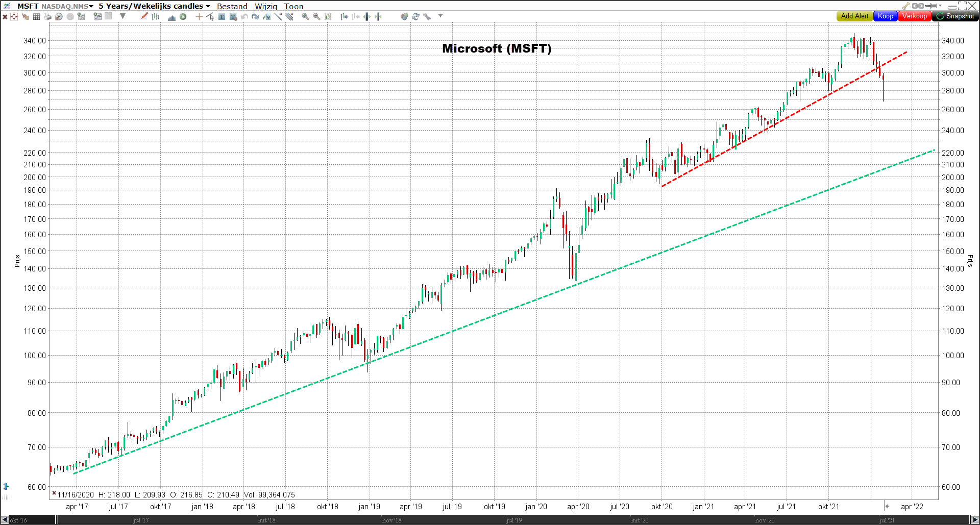The image size is (980, 525).
Task: Compress bar width with inward arrows icon
Action: pyautogui.click(x=378, y=16)
